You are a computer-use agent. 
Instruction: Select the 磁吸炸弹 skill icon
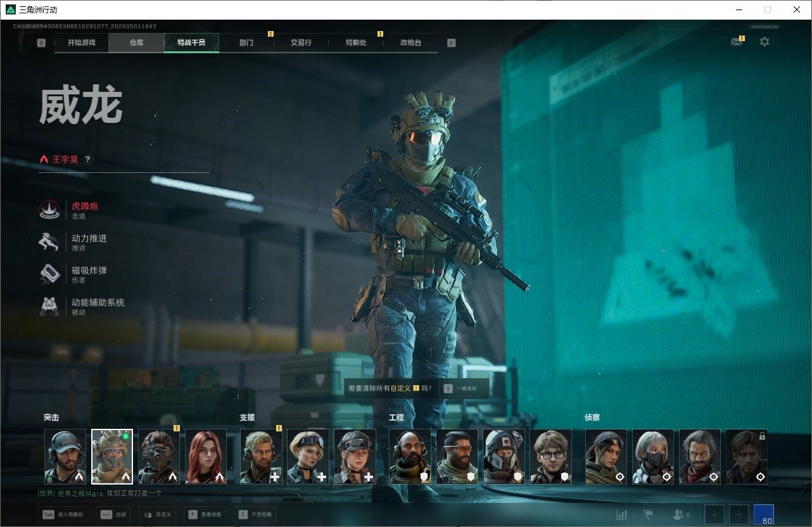click(49, 274)
